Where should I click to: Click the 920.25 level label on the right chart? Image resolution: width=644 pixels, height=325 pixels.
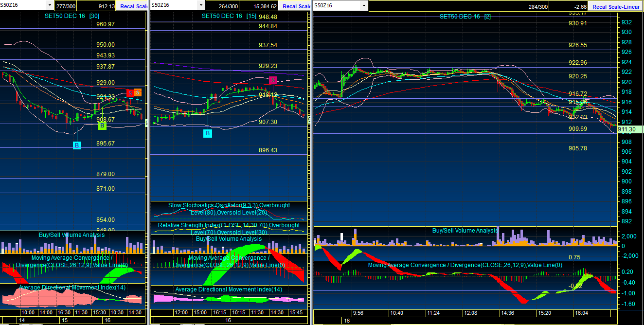tap(578, 76)
